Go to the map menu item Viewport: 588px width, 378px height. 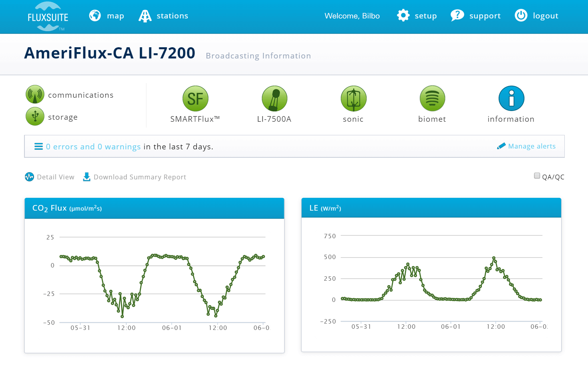[x=115, y=16]
